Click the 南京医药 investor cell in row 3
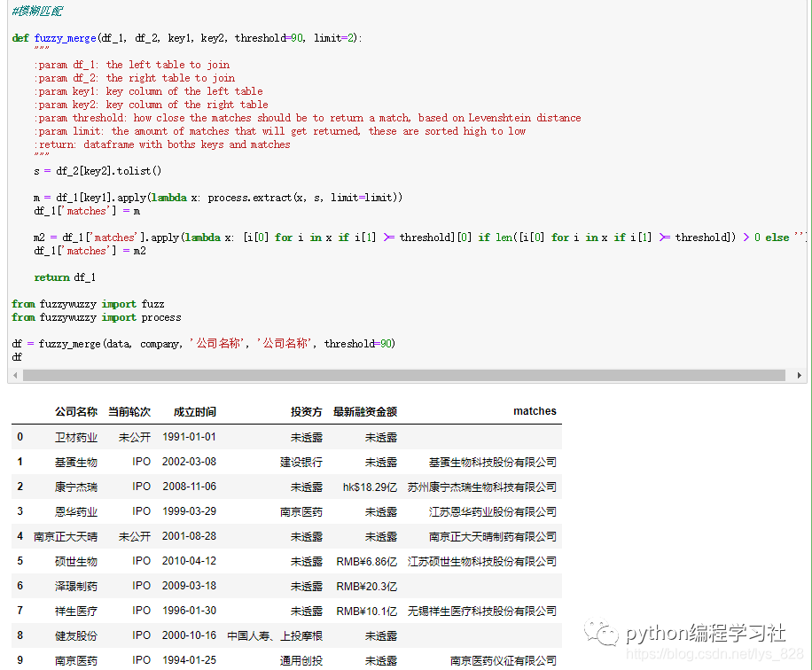This screenshot has width=812, height=670. [301, 511]
